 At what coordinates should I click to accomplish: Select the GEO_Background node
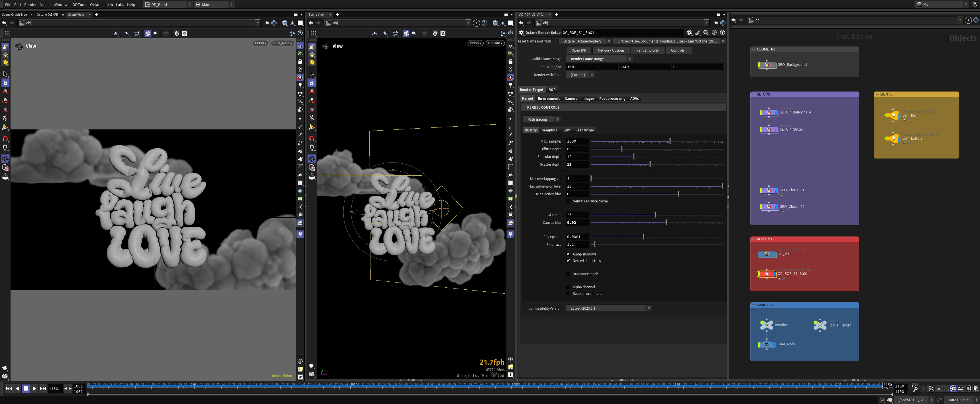(767, 65)
